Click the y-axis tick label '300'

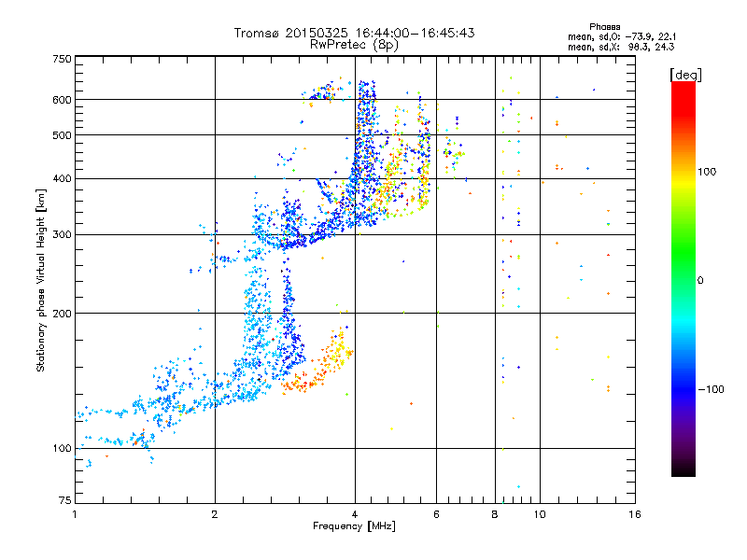click(62, 235)
